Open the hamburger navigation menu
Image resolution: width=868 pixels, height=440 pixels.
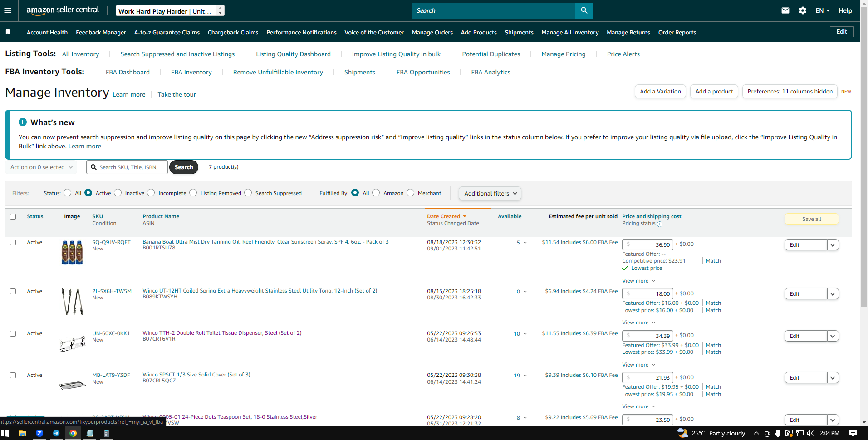(8, 10)
